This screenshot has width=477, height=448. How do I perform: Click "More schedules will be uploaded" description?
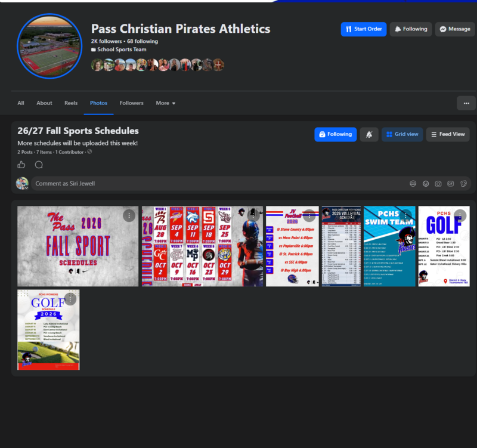point(78,143)
